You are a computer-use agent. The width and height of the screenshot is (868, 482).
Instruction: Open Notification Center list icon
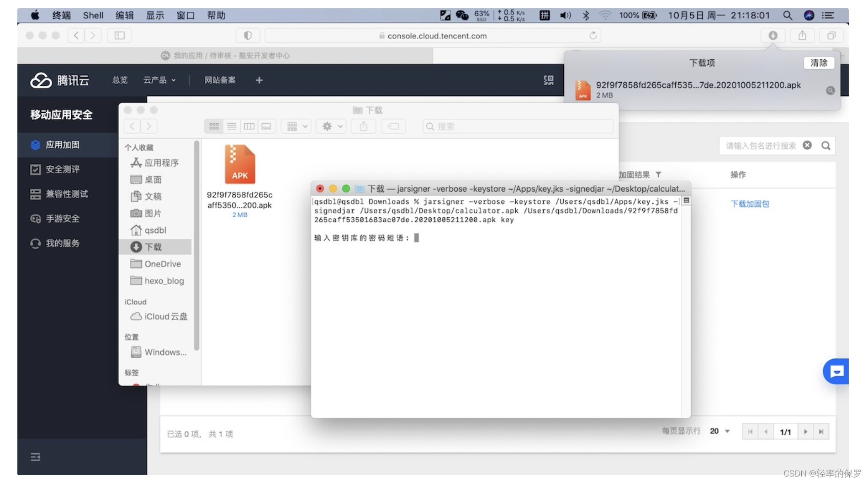828,16
